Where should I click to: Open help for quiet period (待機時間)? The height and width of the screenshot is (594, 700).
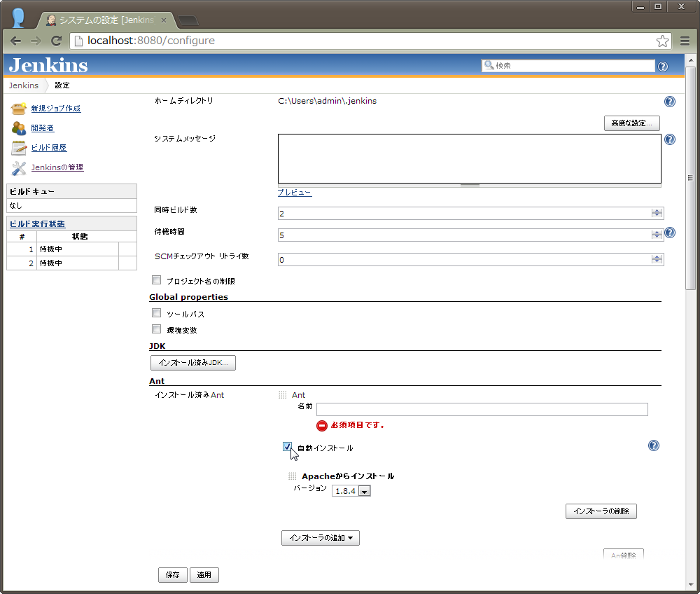pyautogui.click(x=670, y=233)
